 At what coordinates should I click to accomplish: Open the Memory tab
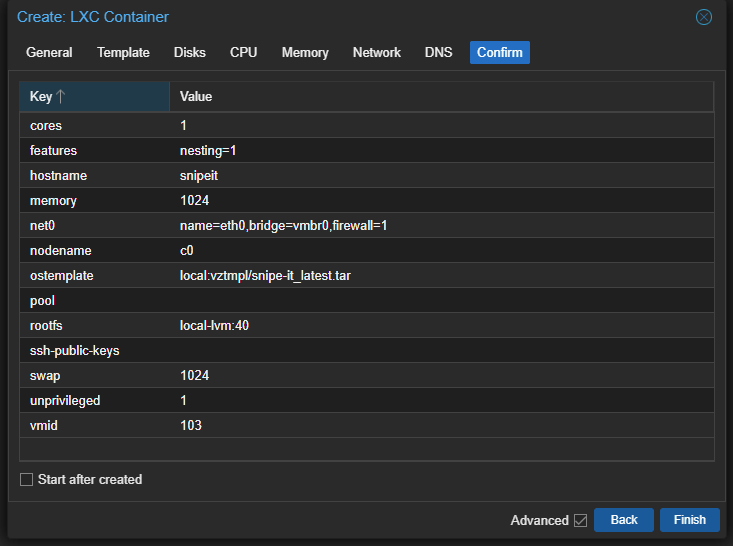click(305, 52)
